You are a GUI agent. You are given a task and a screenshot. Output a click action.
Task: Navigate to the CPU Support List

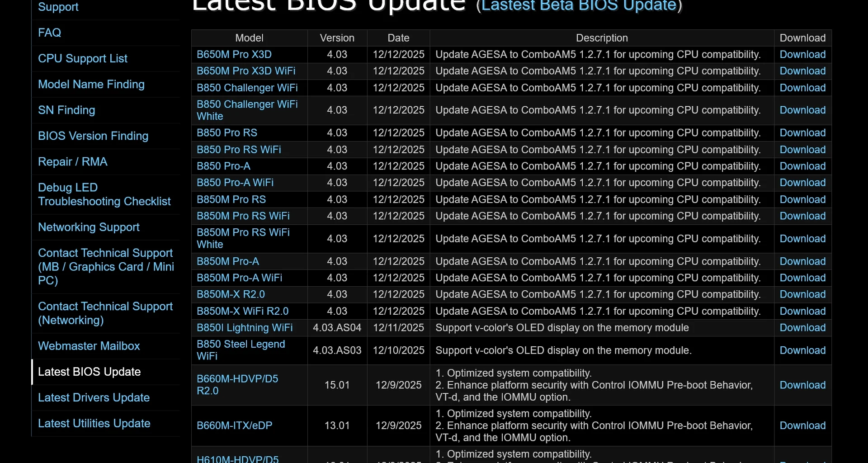83,58
